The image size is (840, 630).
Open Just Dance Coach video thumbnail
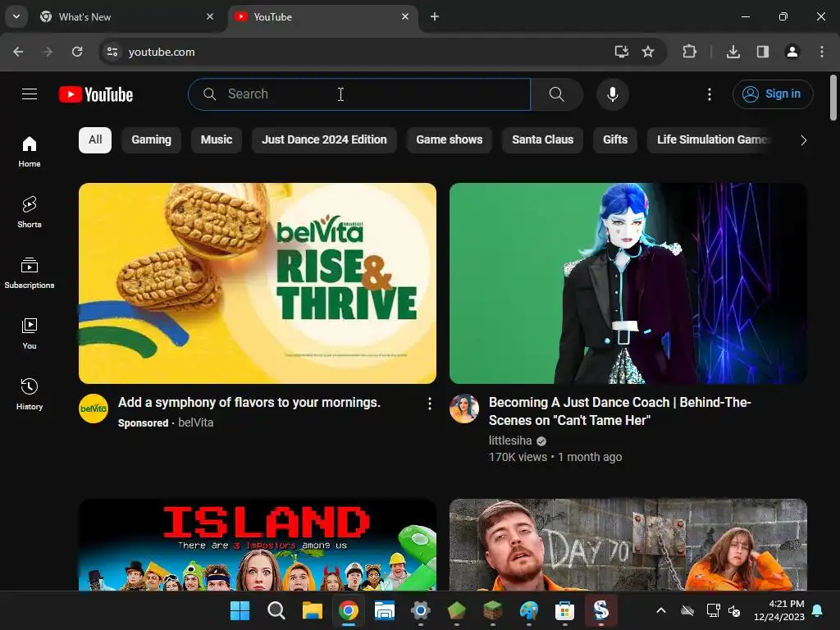click(x=628, y=283)
